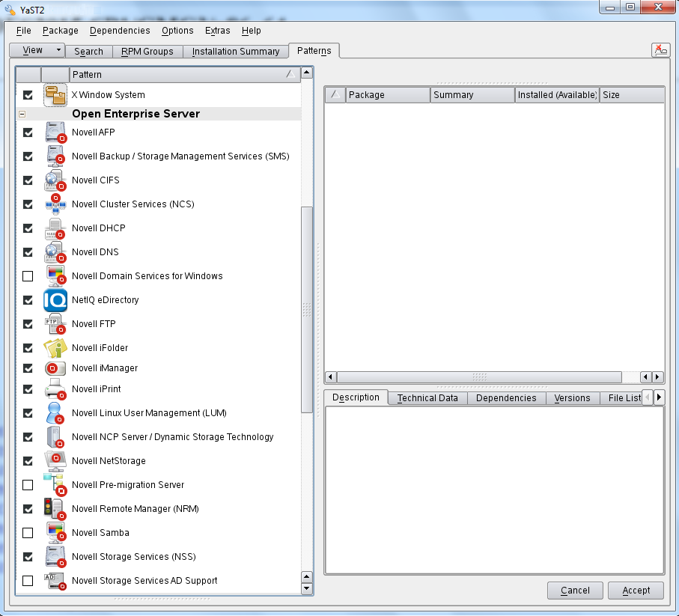Viewport: 679px width, 616px height.
Task: Click the Novell Samba monitor icon
Action: tap(55, 533)
